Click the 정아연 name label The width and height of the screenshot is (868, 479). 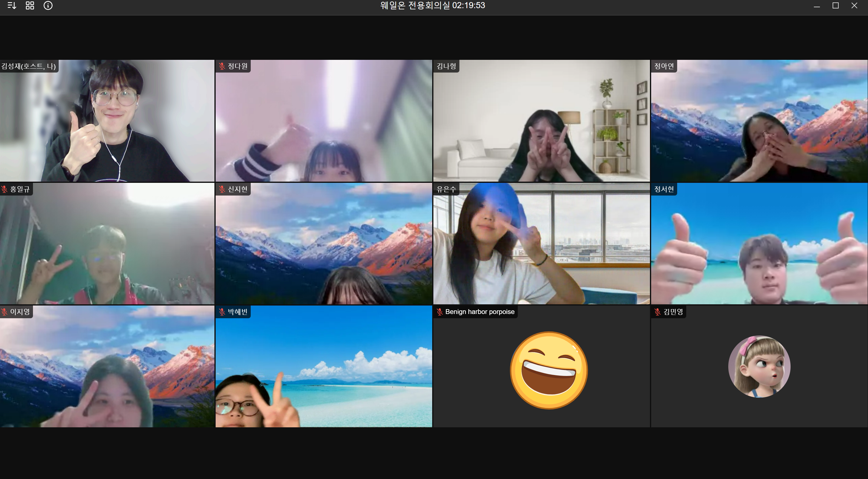pyautogui.click(x=664, y=66)
